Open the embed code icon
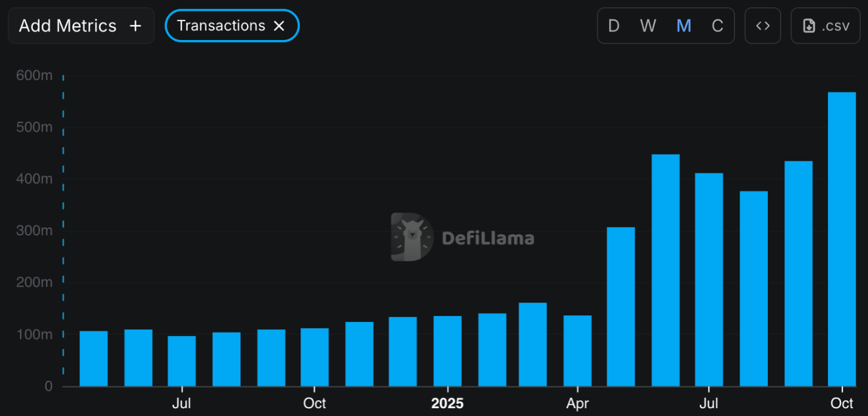This screenshot has width=868, height=416. coord(762,25)
